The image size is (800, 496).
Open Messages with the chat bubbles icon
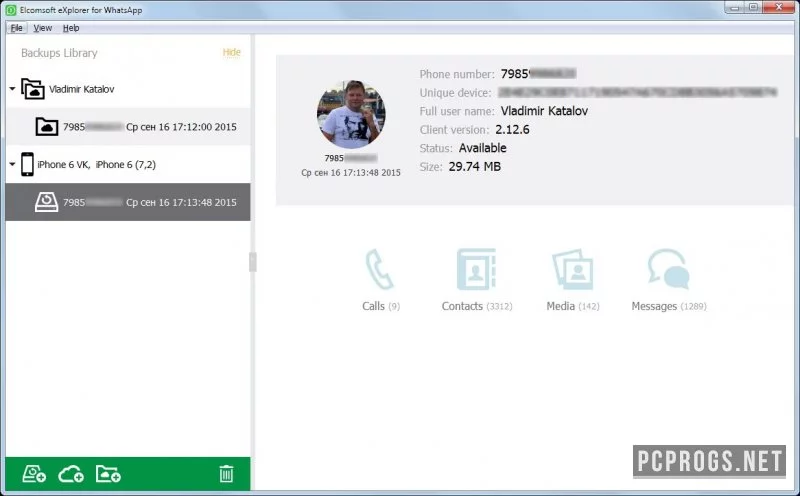(669, 269)
